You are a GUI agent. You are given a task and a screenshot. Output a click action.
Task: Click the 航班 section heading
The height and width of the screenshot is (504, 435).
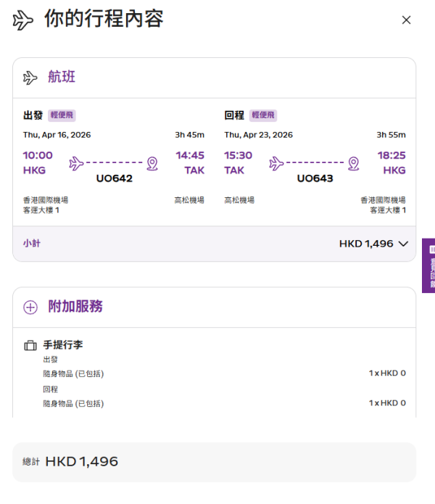pyautogui.click(x=62, y=77)
